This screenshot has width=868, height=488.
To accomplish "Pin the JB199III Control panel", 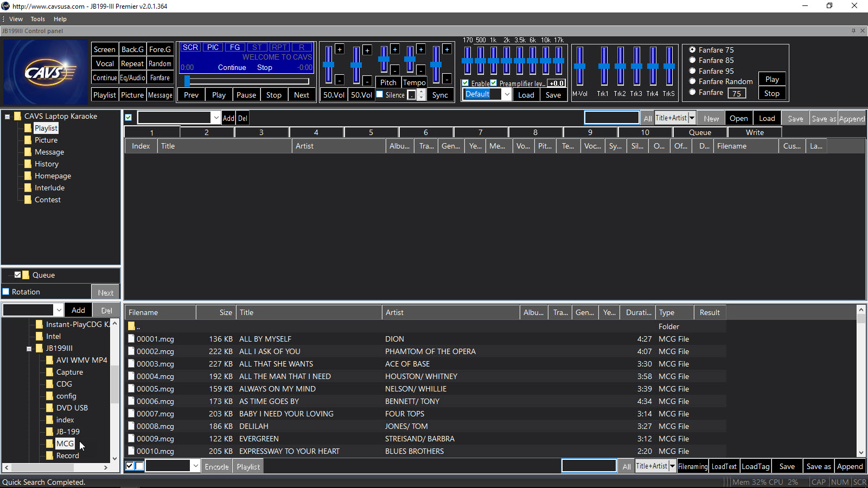I will (x=853, y=31).
